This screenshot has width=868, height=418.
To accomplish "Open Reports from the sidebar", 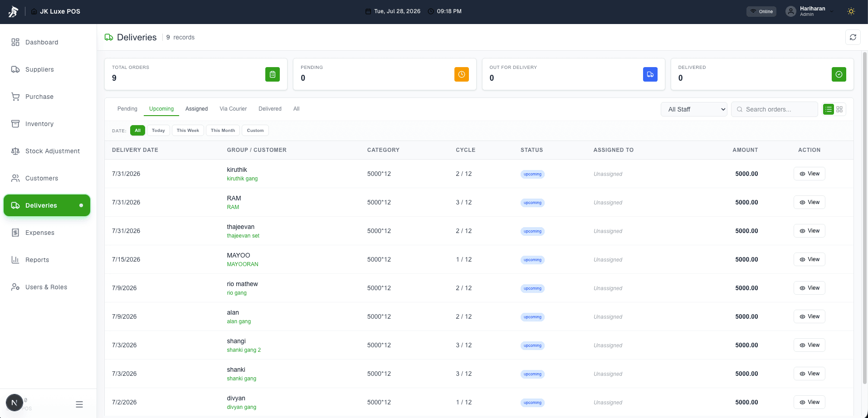I will pyautogui.click(x=47, y=260).
